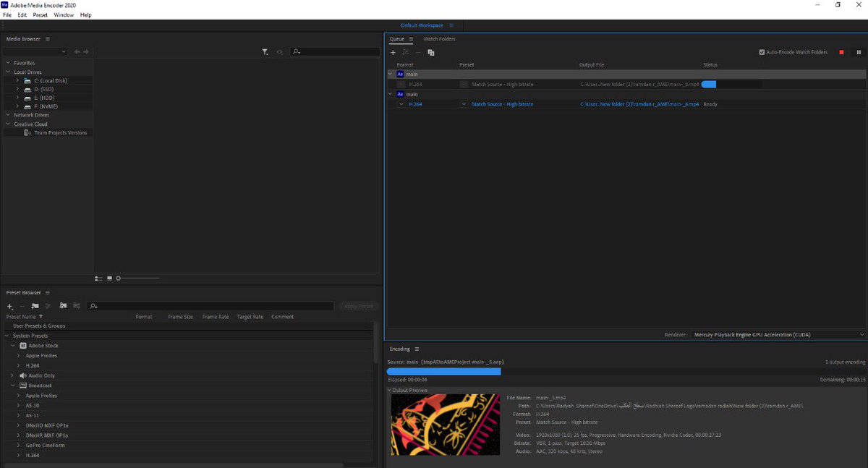
Task: Open the Help menu
Action: (85, 14)
